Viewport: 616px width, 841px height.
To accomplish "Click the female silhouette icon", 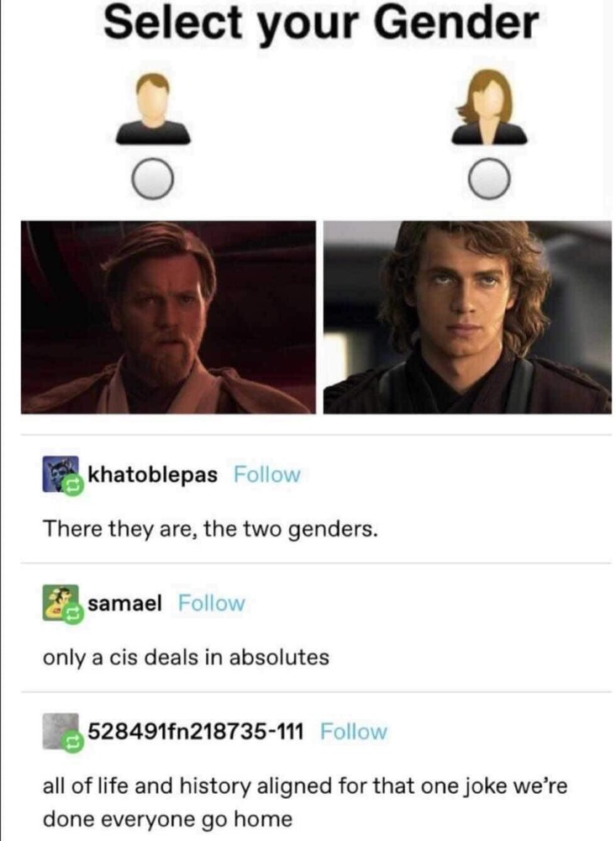I will pyautogui.click(x=489, y=108).
